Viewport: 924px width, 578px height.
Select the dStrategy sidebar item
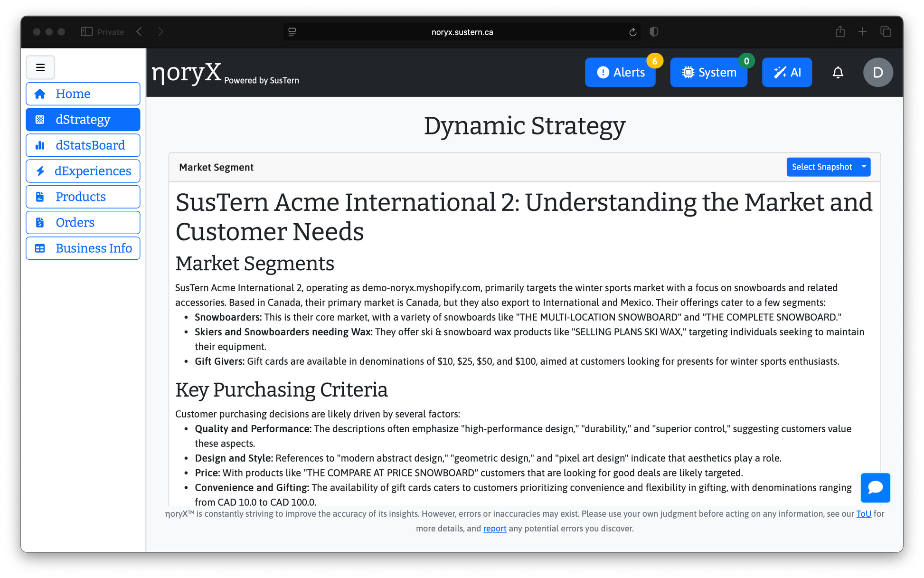[83, 120]
